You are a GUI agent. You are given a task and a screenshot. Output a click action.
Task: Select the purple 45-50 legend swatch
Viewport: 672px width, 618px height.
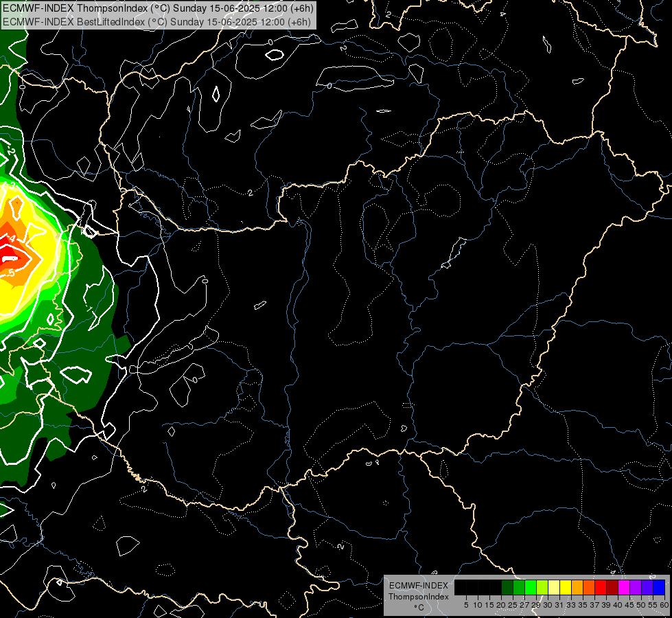click(x=636, y=588)
